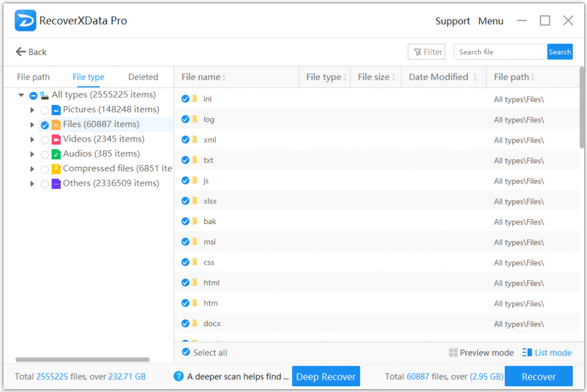Expand the Others tree node
The image size is (587, 392).
pyautogui.click(x=32, y=183)
